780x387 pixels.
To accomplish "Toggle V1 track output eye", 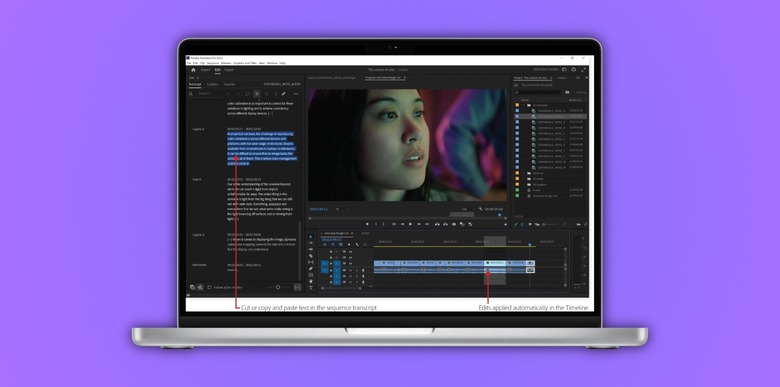I will [x=350, y=263].
